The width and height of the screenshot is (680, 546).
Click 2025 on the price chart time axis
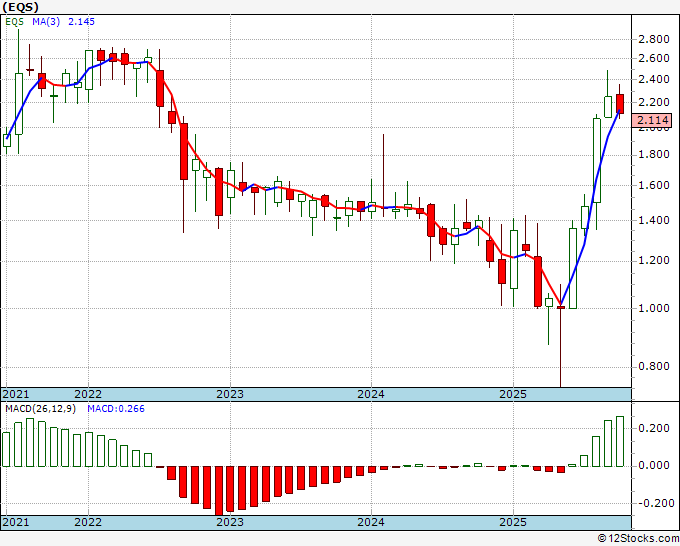tap(513, 394)
